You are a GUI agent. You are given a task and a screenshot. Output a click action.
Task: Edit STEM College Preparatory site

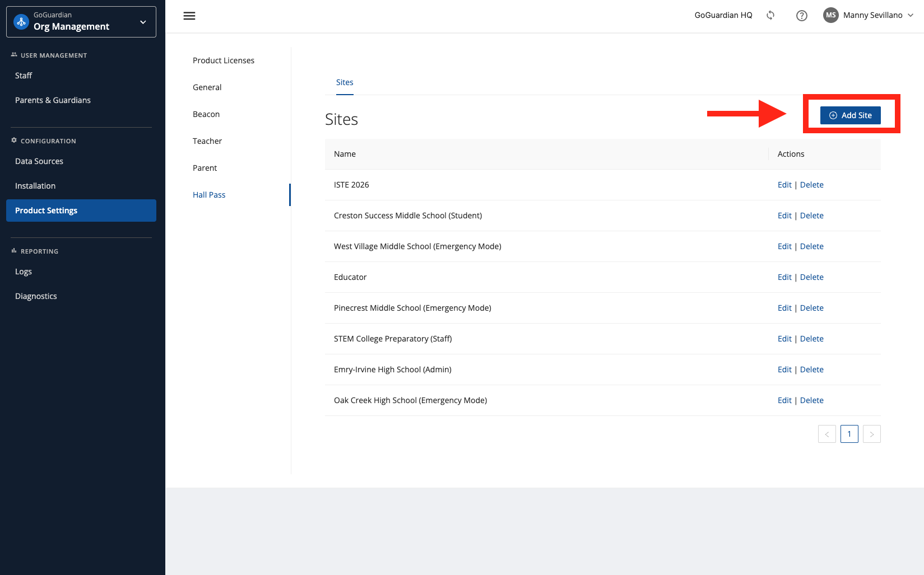[x=784, y=339]
